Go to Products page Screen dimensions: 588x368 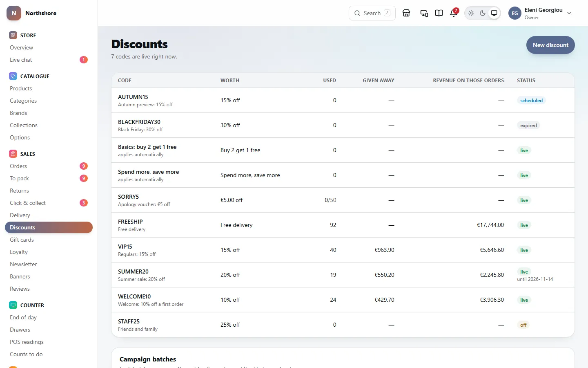(49, 88)
